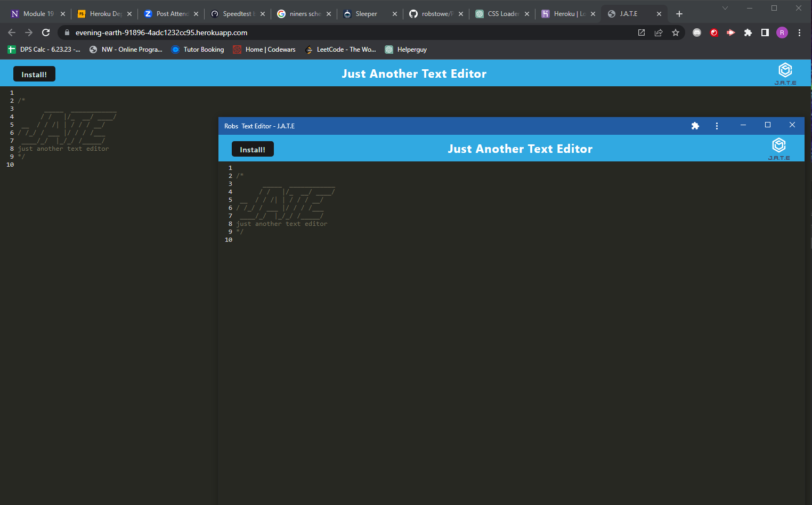
Task: Toggle the bookmark star for this page
Action: (676, 32)
